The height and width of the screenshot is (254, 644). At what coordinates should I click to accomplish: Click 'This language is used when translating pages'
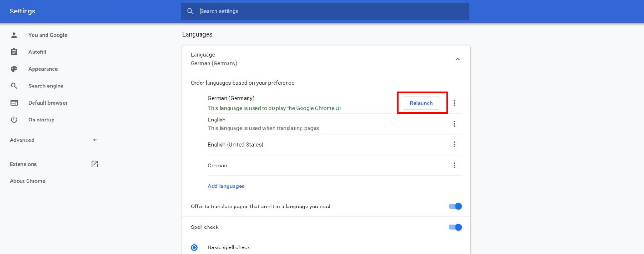pos(263,128)
